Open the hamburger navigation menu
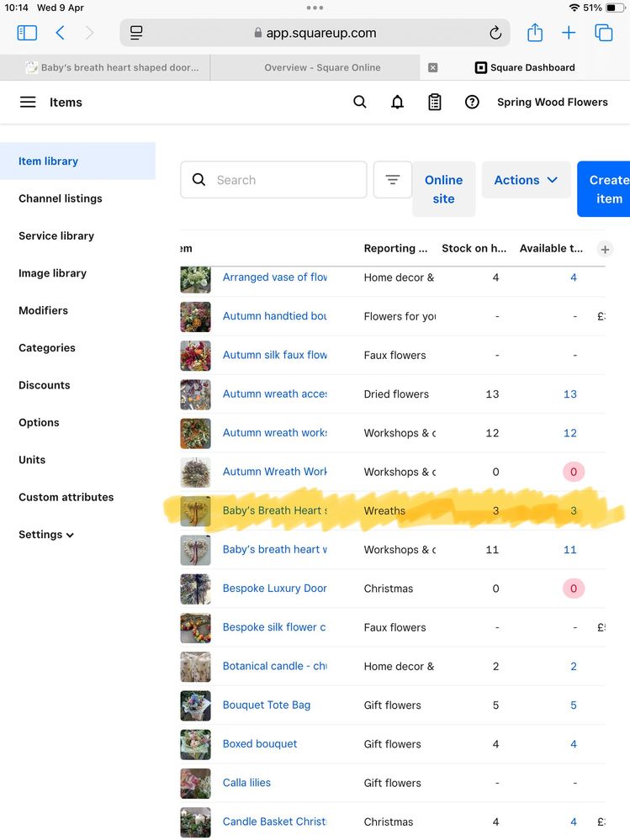Viewport: 630px width, 840px height. coord(28,102)
